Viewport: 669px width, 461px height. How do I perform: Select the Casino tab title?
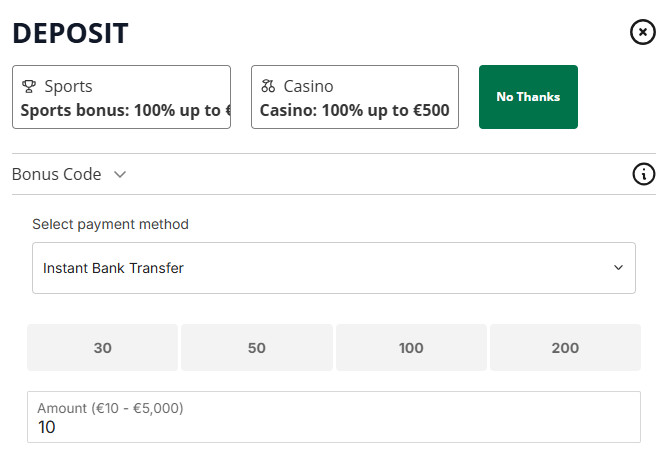pos(308,86)
